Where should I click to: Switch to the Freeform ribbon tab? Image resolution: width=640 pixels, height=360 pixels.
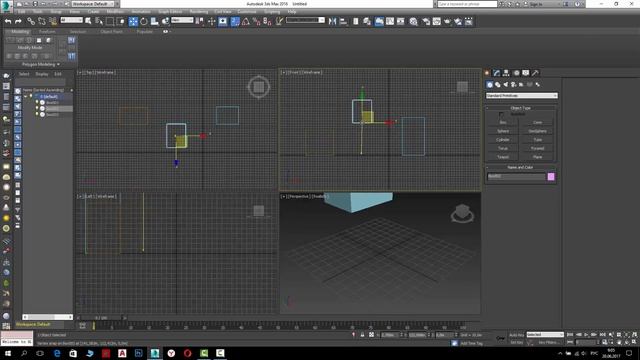coord(47,31)
